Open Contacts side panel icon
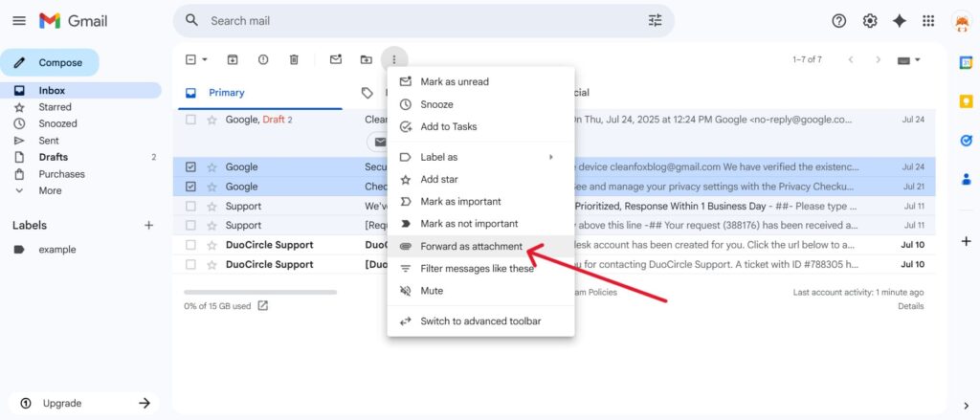This screenshot has height=420, width=980. coord(966,179)
